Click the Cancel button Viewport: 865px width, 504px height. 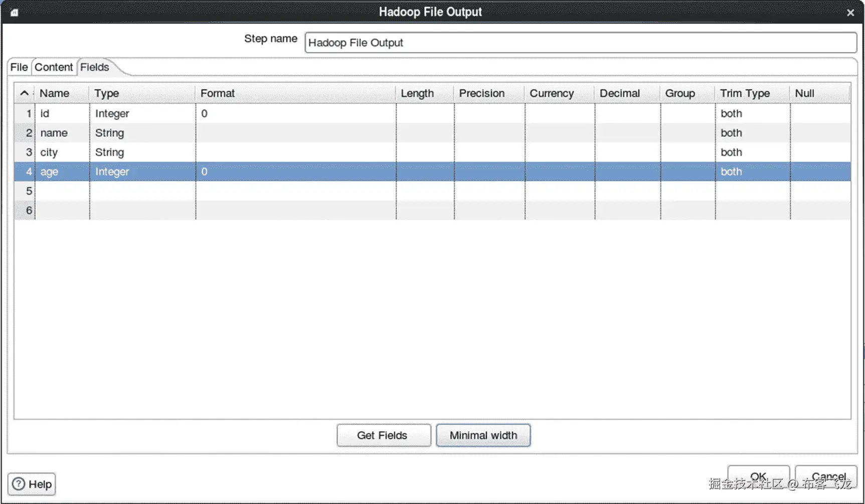coord(826,476)
